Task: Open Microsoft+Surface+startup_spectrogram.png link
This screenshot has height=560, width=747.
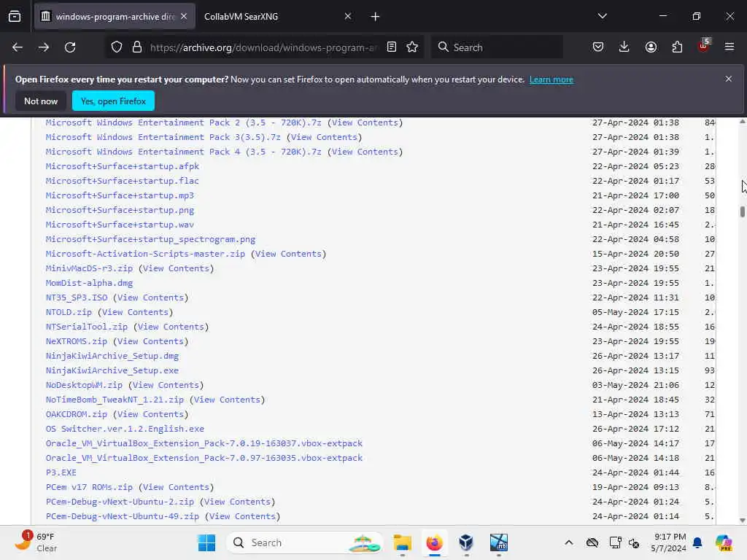Action: (x=150, y=239)
